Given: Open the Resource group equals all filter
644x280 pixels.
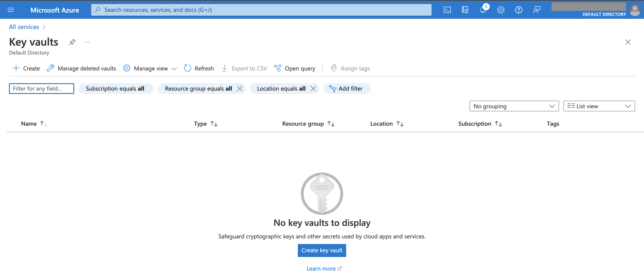Looking at the screenshot, I should pos(198,89).
